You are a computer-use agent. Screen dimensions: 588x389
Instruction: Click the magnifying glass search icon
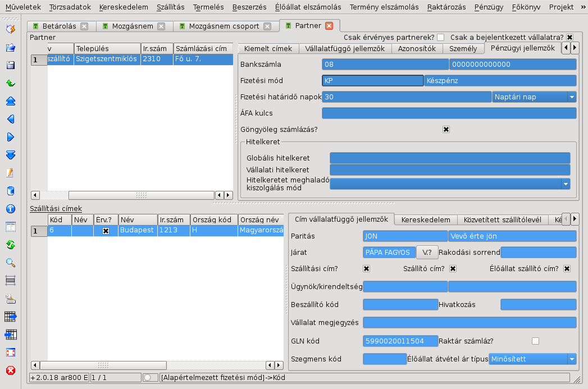coord(10,263)
